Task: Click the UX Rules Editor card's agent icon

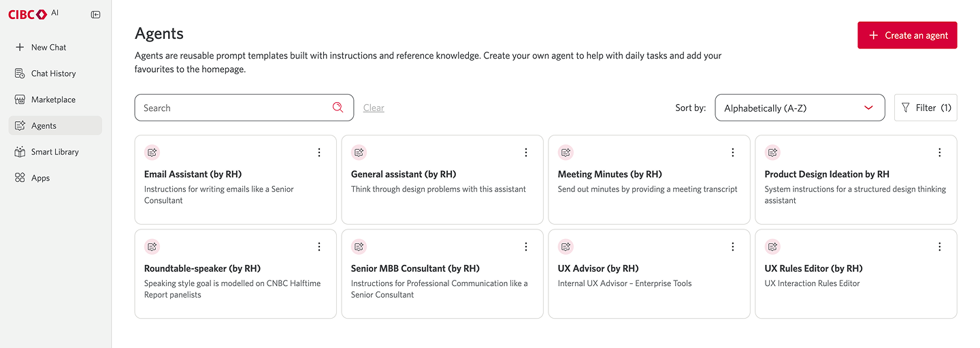Action: (x=772, y=247)
